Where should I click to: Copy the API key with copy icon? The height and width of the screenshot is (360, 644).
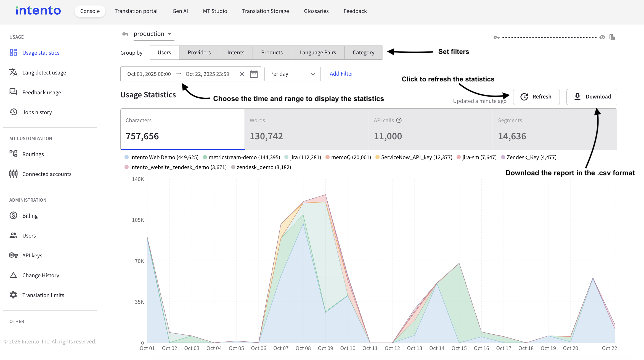[x=612, y=37]
